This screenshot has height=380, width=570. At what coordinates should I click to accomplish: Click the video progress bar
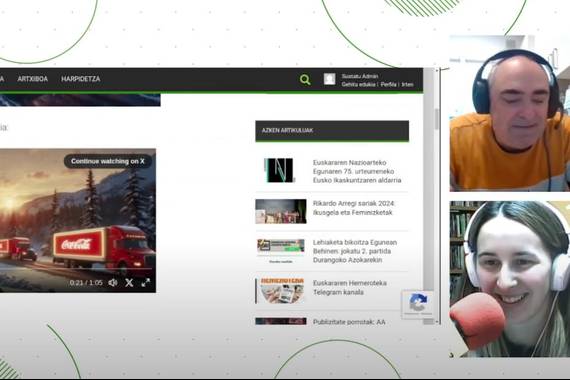tap(76, 269)
